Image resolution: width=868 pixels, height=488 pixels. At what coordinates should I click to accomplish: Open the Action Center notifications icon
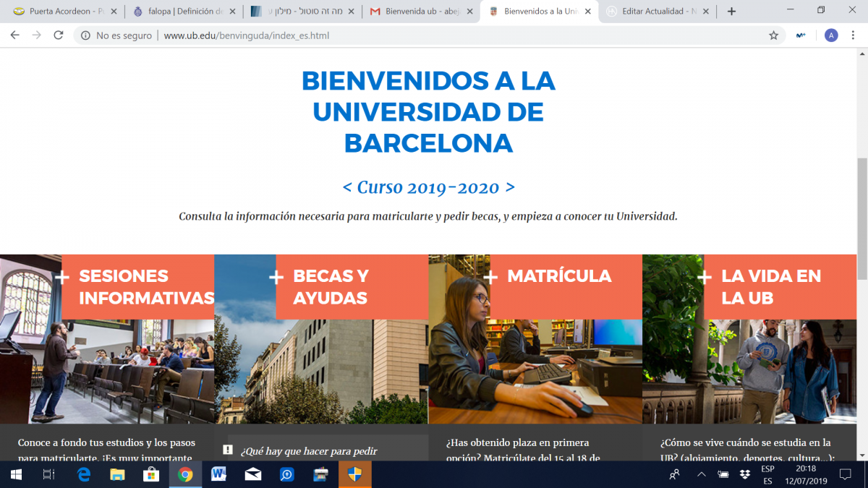pyautogui.click(x=844, y=474)
